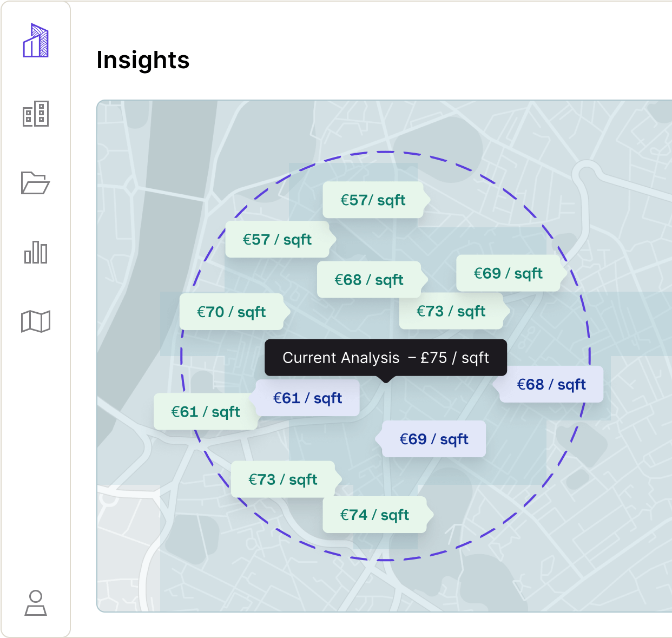Open the Insights heading

point(143,60)
